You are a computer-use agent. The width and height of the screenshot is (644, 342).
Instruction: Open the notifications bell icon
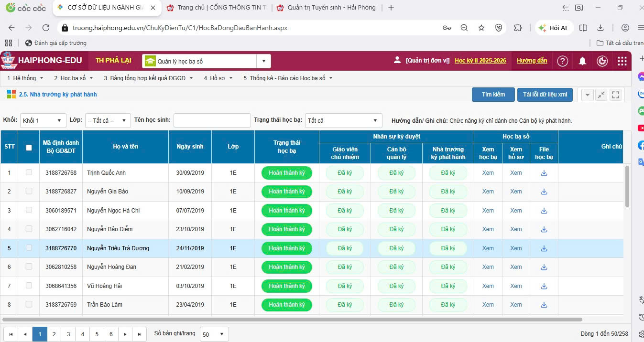pos(582,61)
